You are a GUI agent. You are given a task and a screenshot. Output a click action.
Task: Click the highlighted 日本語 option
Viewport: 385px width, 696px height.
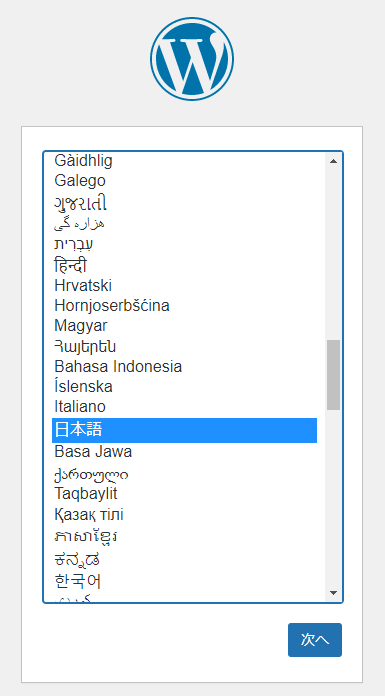[x=184, y=430]
